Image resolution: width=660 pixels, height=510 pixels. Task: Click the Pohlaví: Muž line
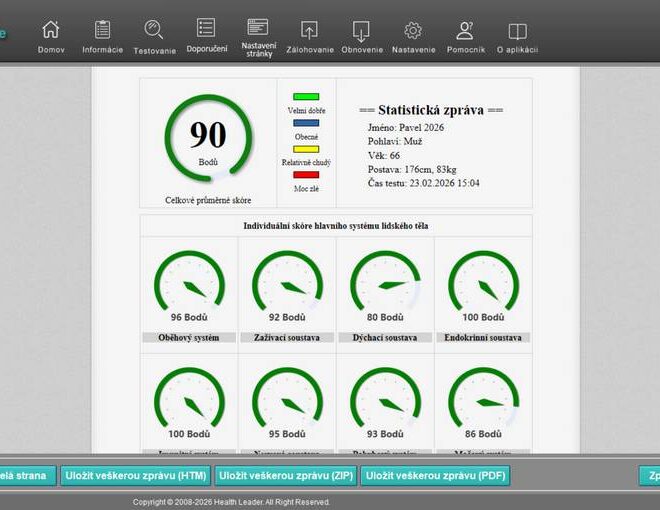[395, 141]
